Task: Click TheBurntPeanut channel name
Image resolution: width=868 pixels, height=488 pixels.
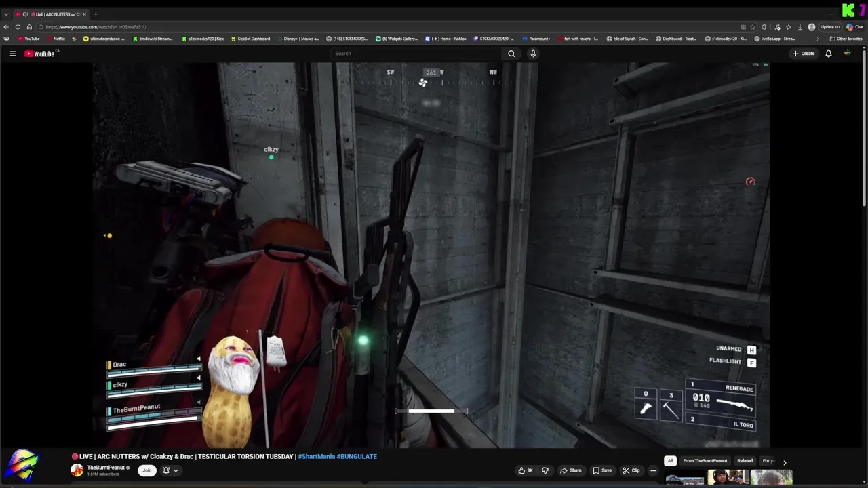Action: click(105, 468)
